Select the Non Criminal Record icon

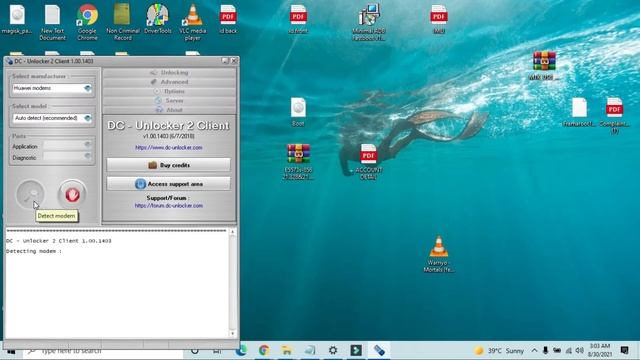(x=122, y=22)
